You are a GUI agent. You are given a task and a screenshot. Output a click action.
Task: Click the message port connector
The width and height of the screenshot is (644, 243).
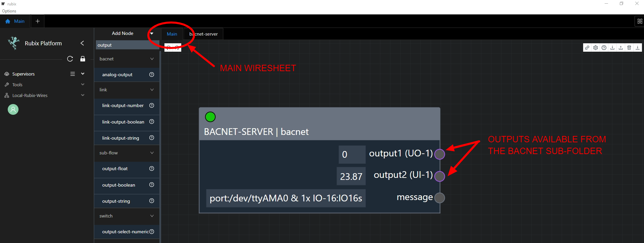(x=440, y=198)
